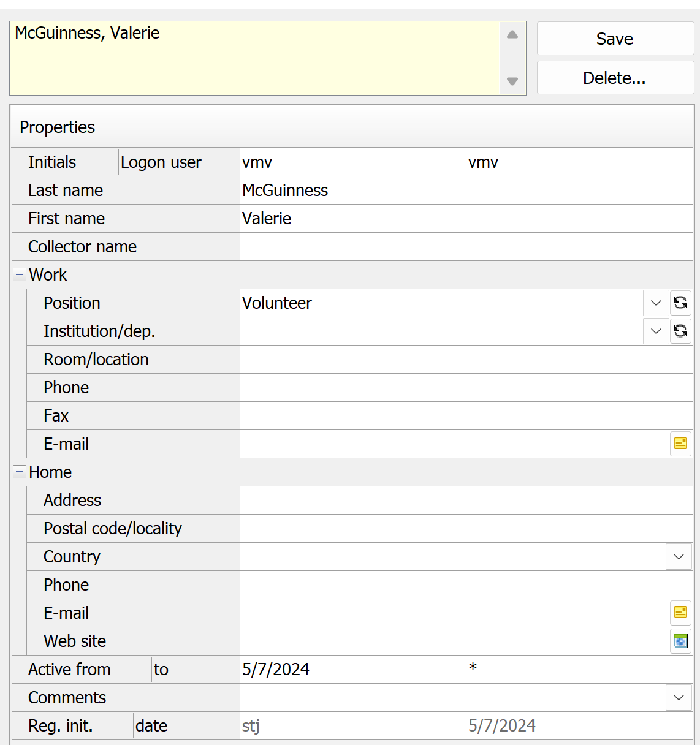This screenshot has width=700, height=745.
Task: Click refresh icon beside Institution/dep. field
Action: point(680,331)
